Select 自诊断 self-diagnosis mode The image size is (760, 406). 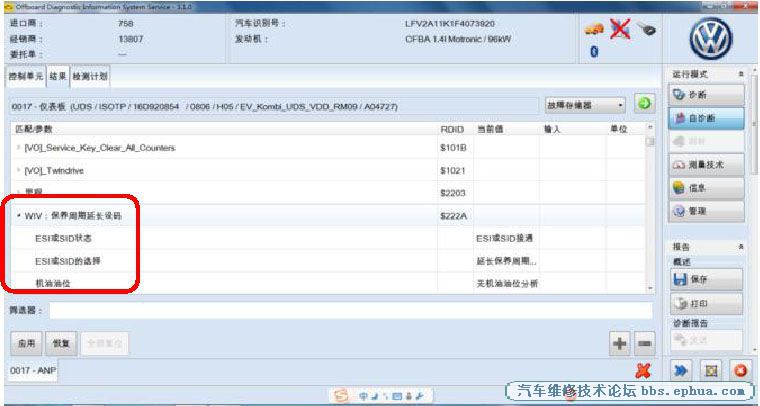point(706,118)
